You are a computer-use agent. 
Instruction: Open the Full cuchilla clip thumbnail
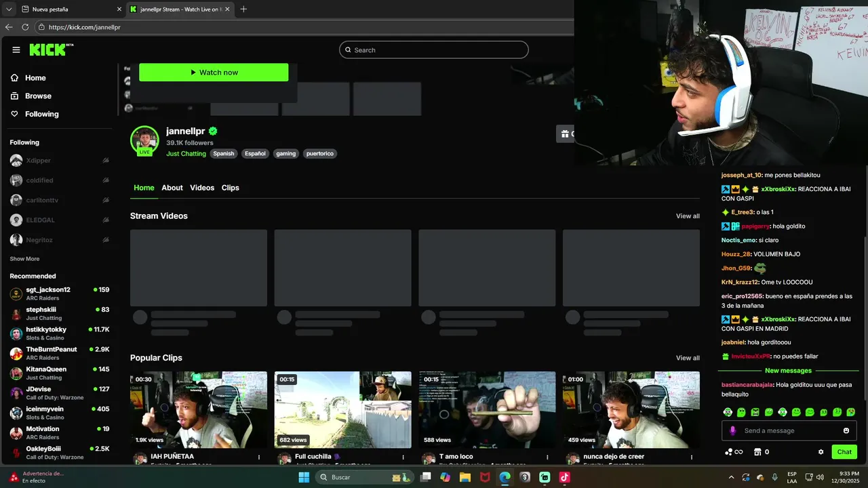pos(343,409)
